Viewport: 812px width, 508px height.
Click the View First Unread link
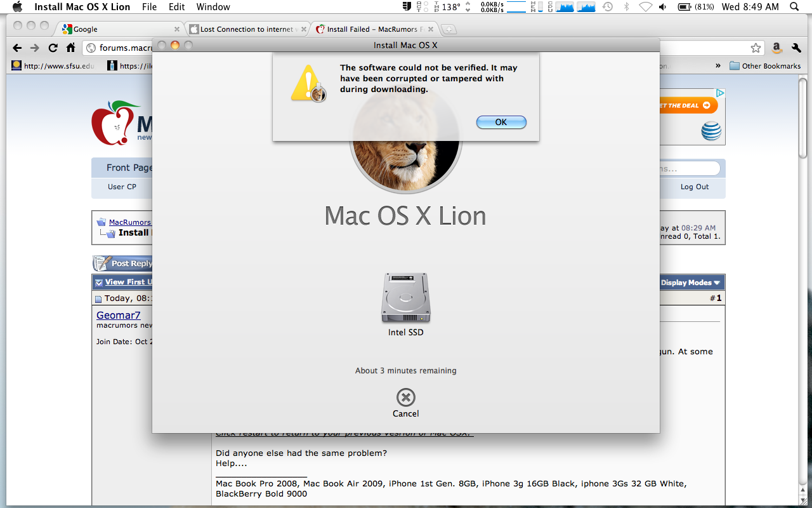[x=129, y=282]
